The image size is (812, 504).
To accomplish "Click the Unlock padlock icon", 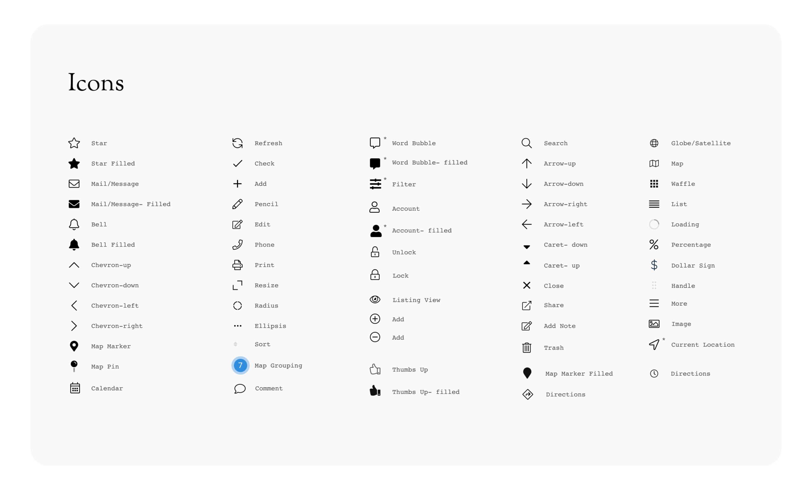I will point(375,252).
